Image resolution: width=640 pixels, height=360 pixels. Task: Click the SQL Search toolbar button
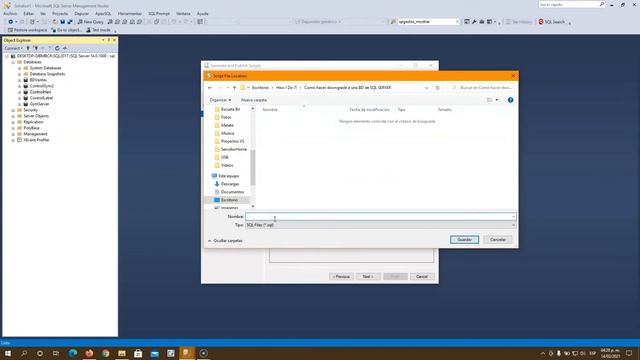click(x=552, y=22)
